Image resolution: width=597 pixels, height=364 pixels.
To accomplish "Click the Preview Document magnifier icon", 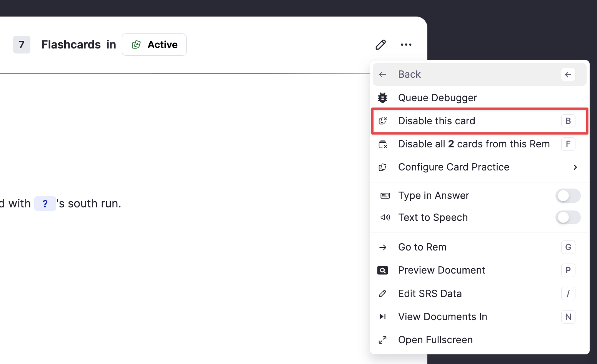I will [382, 270].
